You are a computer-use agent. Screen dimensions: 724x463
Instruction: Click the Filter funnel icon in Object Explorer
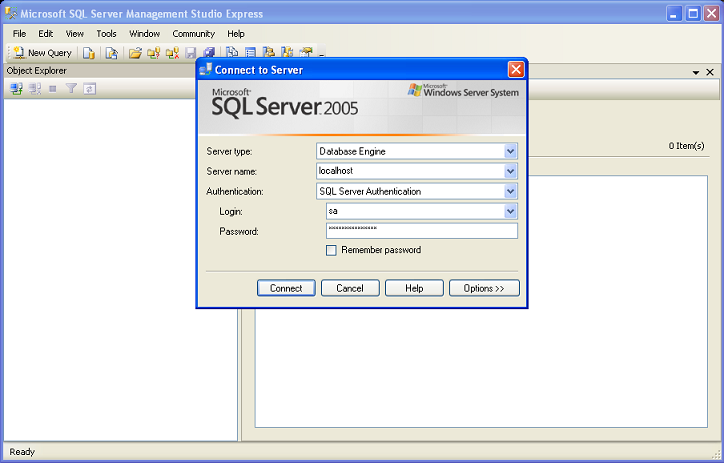click(71, 88)
